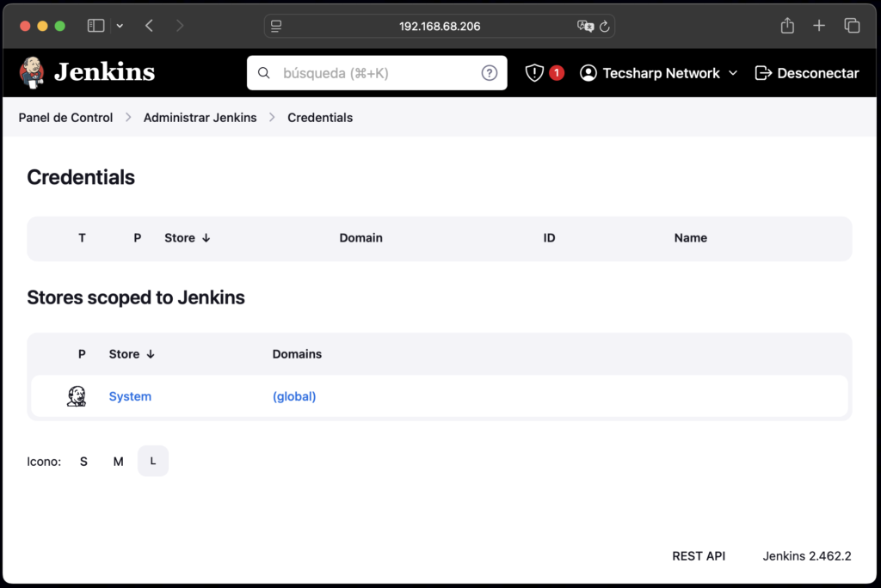Viewport: 881px width, 588px height.
Task: Reload the current page
Action: [605, 26]
